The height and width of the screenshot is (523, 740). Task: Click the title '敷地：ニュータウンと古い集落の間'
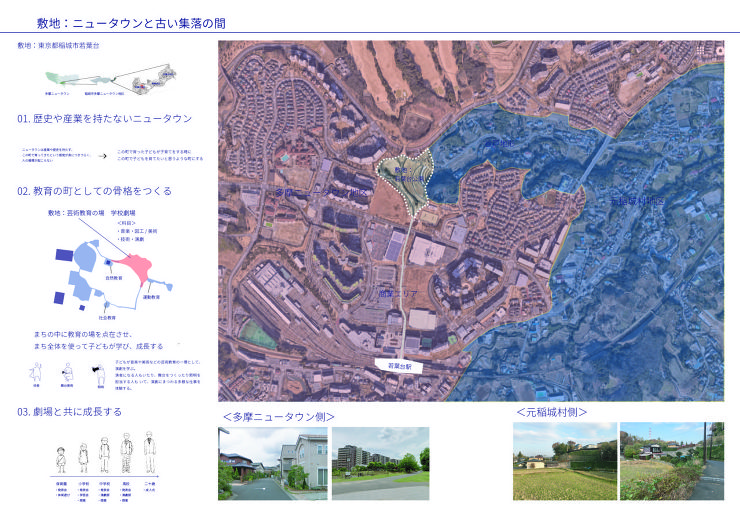pos(131,23)
